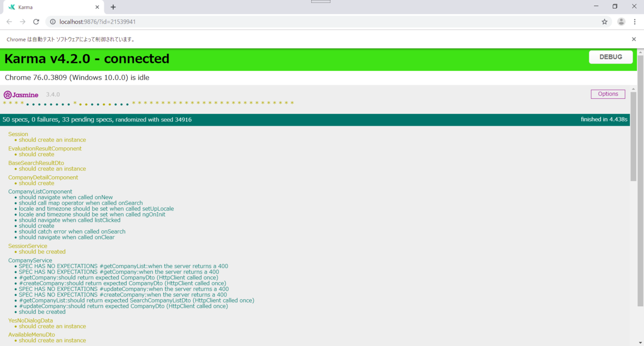
Task: Open the SessionService suite
Action: tap(27, 246)
